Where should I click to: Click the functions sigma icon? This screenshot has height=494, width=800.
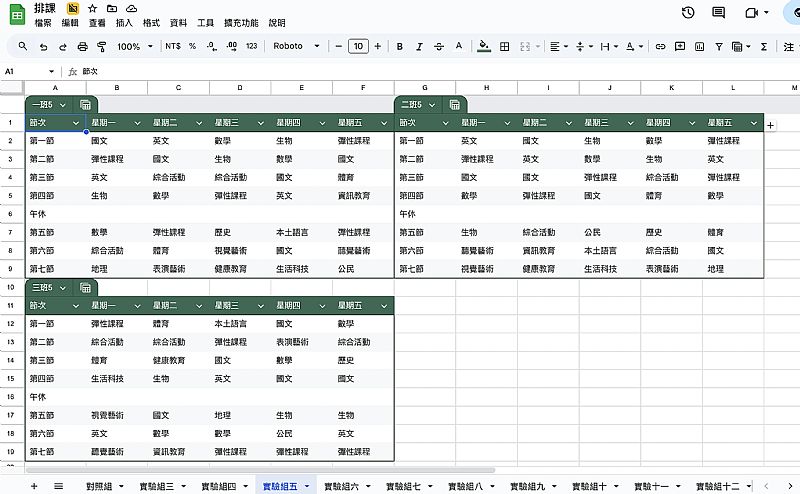point(764,46)
